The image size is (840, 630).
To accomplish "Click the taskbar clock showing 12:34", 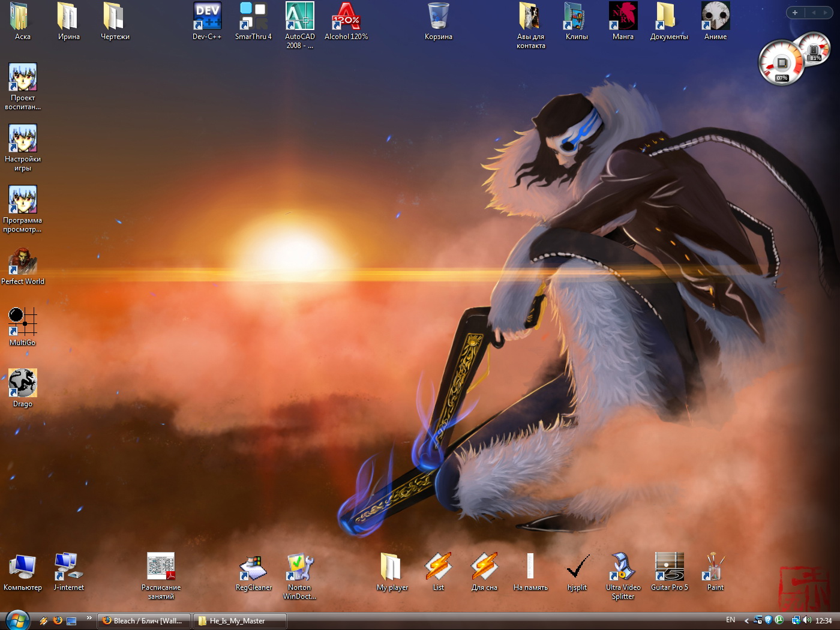I will click(x=823, y=621).
